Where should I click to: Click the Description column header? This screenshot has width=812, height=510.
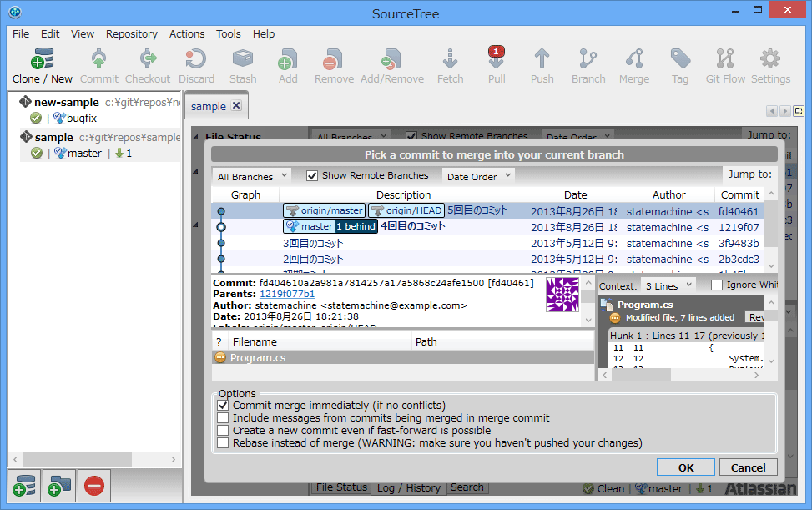click(x=403, y=194)
